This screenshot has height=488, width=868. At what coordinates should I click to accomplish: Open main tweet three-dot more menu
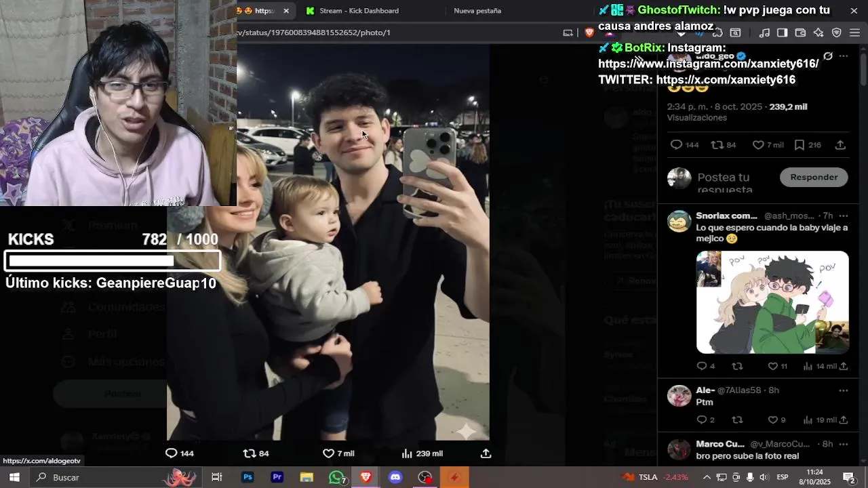[844, 56]
